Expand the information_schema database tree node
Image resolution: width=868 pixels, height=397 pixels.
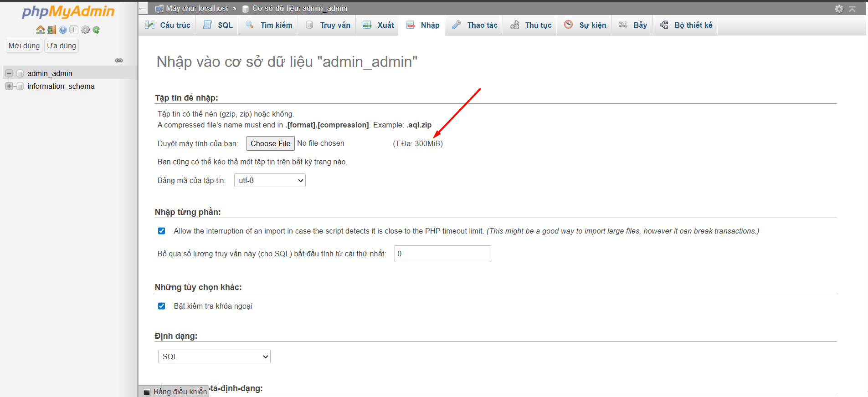(x=9, y=86)
